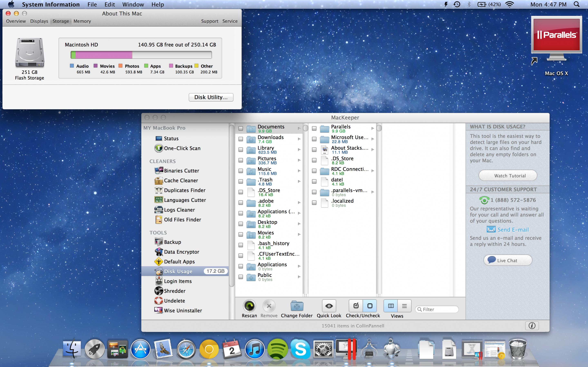Image resolution: width=588 pixels, height=367 pixels.
Task: Open Cache Cleaner tool
Action: (176, 180)
